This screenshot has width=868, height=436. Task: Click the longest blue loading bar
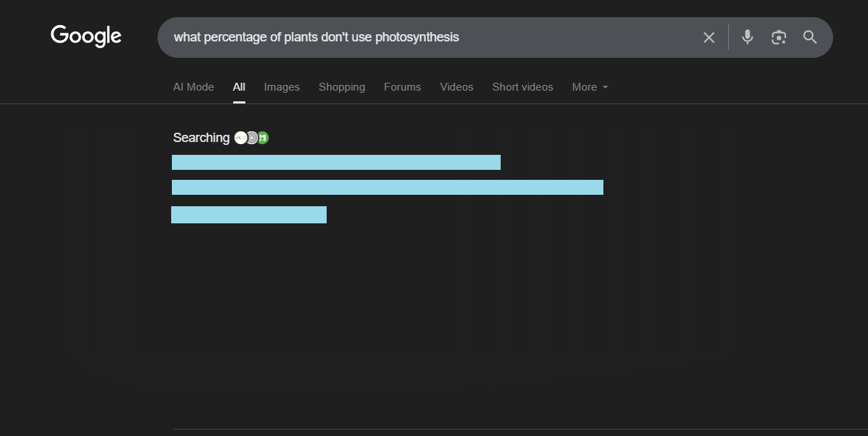pos(387,187)
